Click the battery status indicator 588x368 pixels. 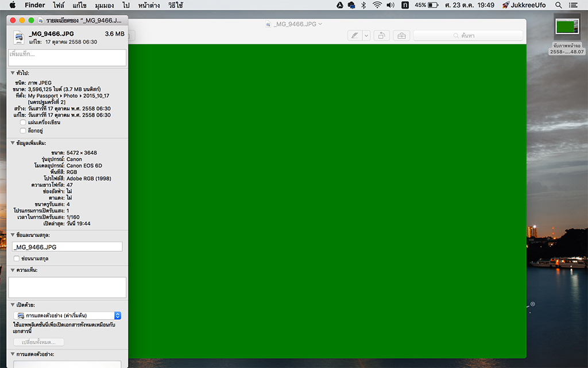(427, 5)
